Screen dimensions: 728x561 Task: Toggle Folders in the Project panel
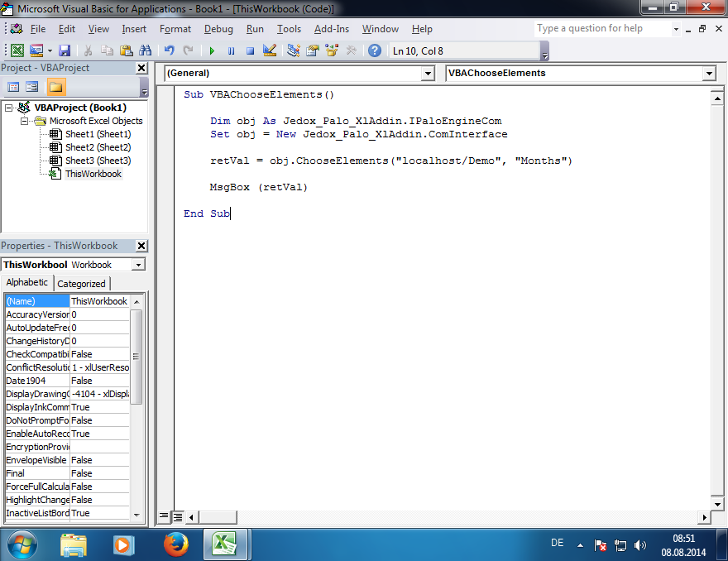[55, 87]
